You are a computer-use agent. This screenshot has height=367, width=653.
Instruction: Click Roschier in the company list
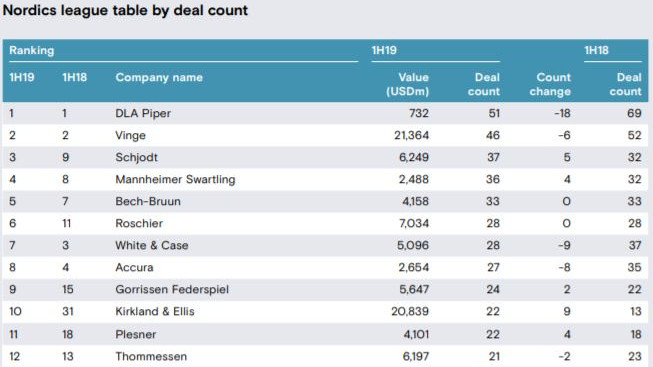pyautogui.click(x=139, y=223)
